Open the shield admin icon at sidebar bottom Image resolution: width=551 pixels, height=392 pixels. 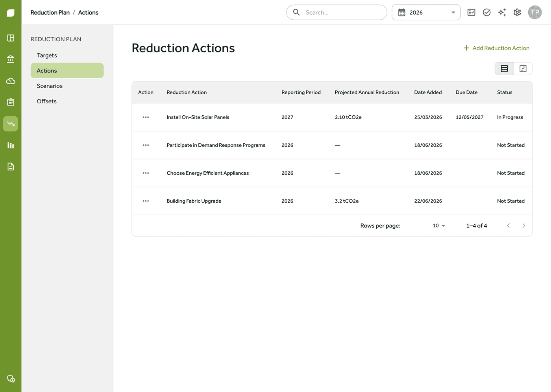coord(11,379)
